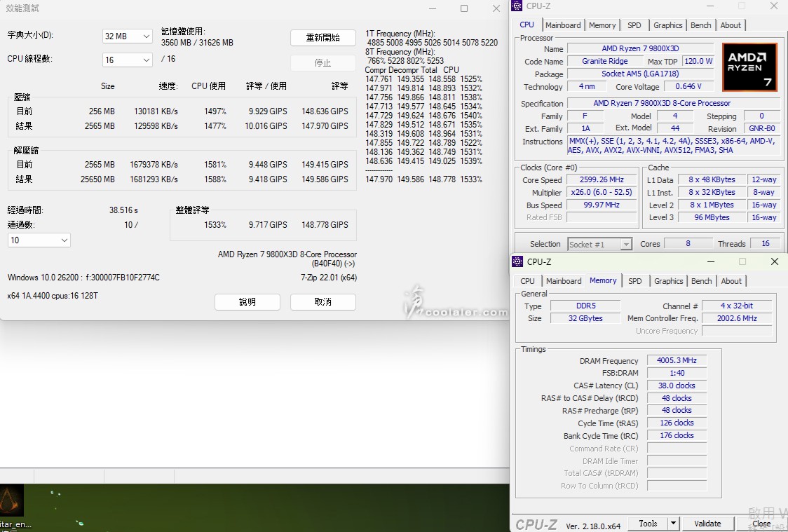Select Mainboard tab in the upper CPU-Z window
The height and width of the screenshot is (532, 788).
563,25
